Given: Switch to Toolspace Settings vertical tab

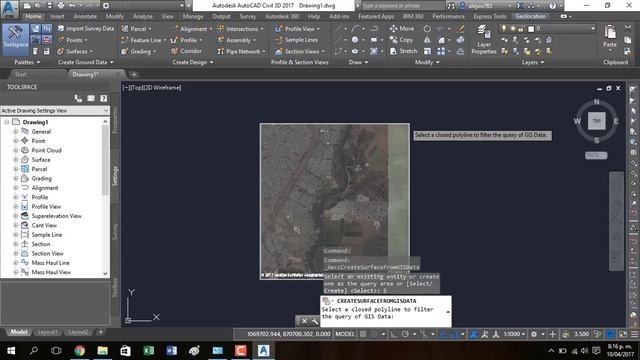Looking at the screenshot, I should (115, 176).
